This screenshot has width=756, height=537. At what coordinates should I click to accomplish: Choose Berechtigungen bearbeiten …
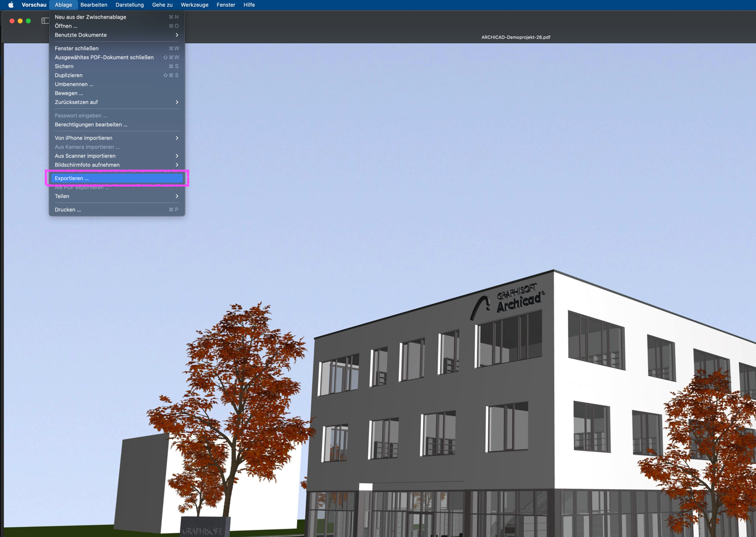coord(117,125)
